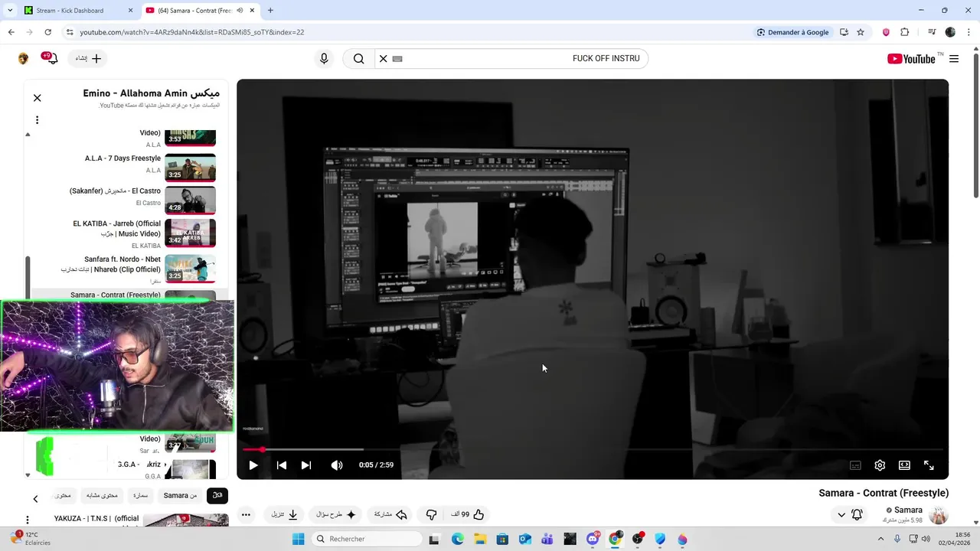Go to YouTube home via logo
The height and width of the screenshot is (551, 980).
click(x=911, y=59)
